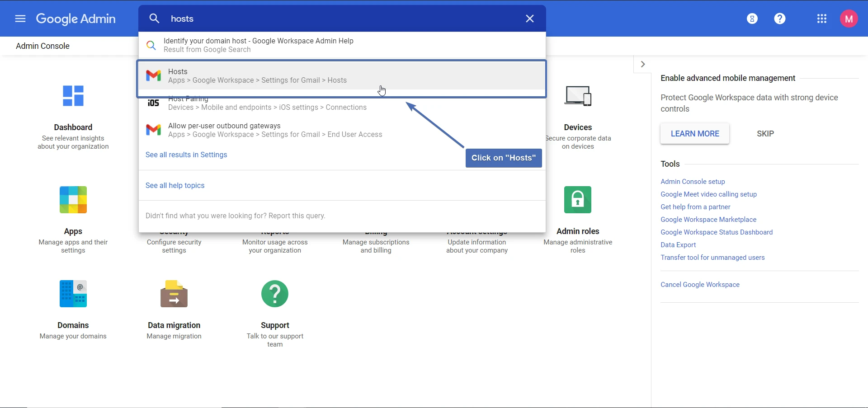Open the Domains icon

(73, 294)
